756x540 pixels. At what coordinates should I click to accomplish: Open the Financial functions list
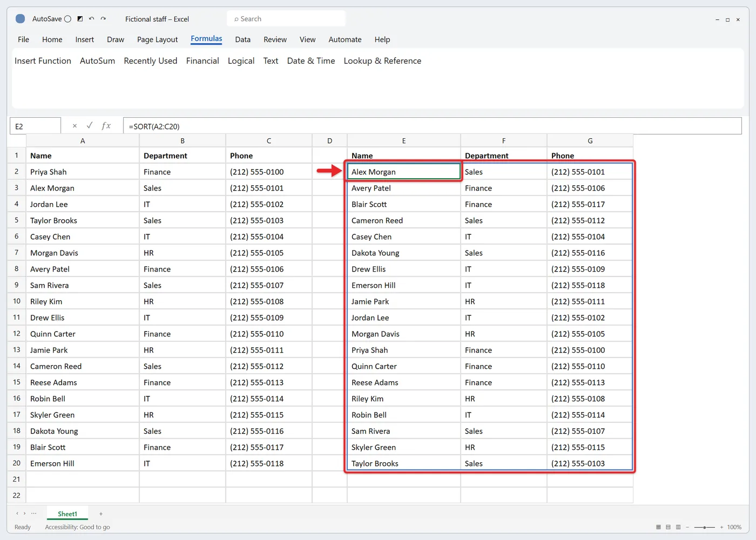click(x=202, y=61)
